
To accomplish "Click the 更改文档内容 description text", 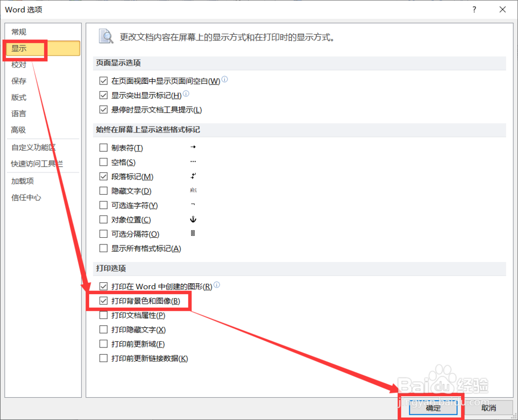I will pos(227,37).
